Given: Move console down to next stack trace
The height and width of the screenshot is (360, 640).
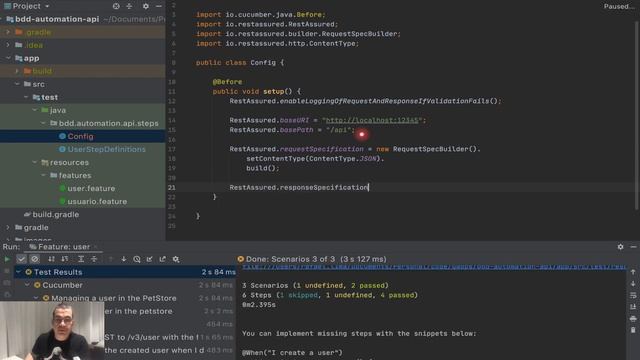Looking at the screenshot, I should 633,283.
